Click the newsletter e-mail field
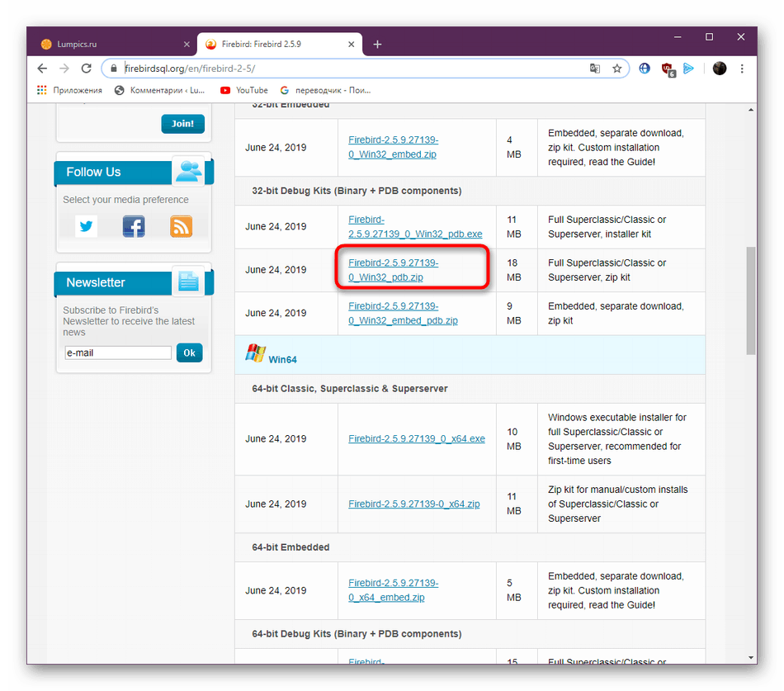This screenshot has height=691, width=784. (118, 353)
